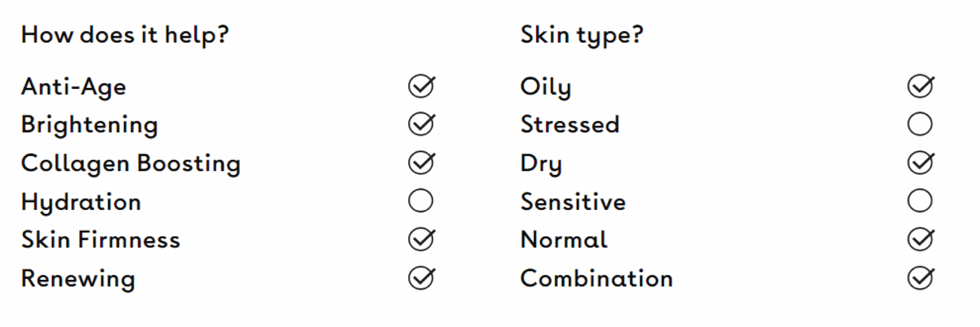Viewport: 980px width, 327px height.
Task: Toggle the Brightening checkmark
Action: pyautogui.click(x=421, y=124)
